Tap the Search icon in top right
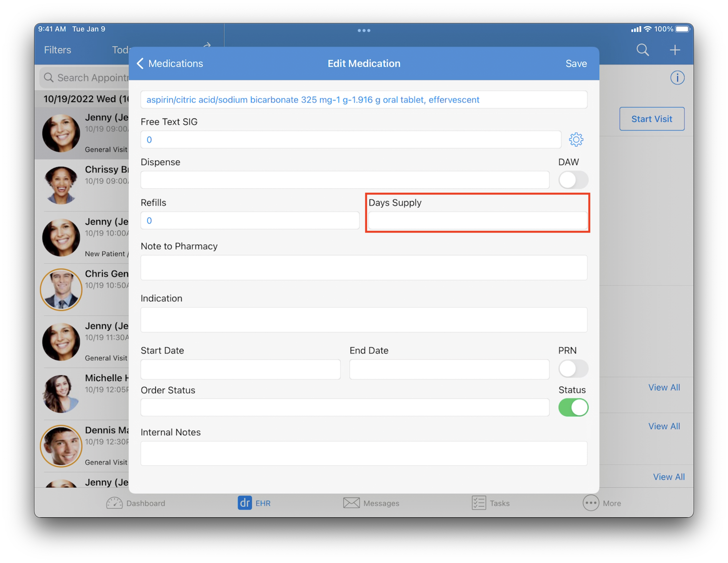 (645, 49)
